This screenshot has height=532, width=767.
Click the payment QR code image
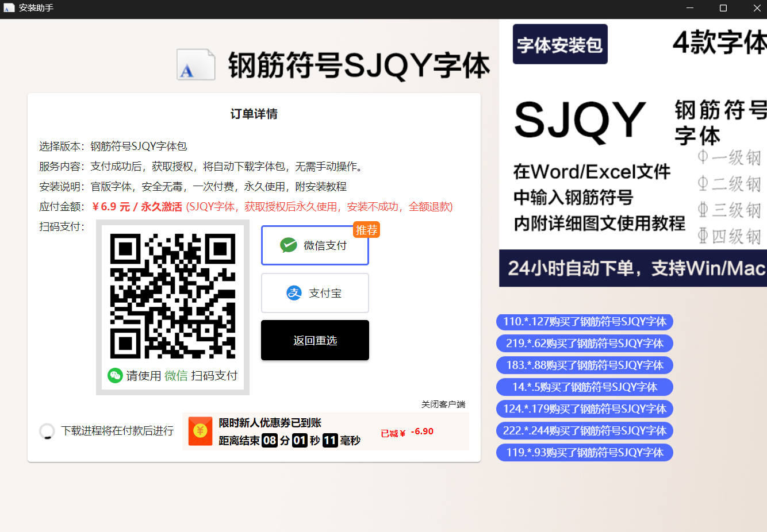tap(173, 296)
